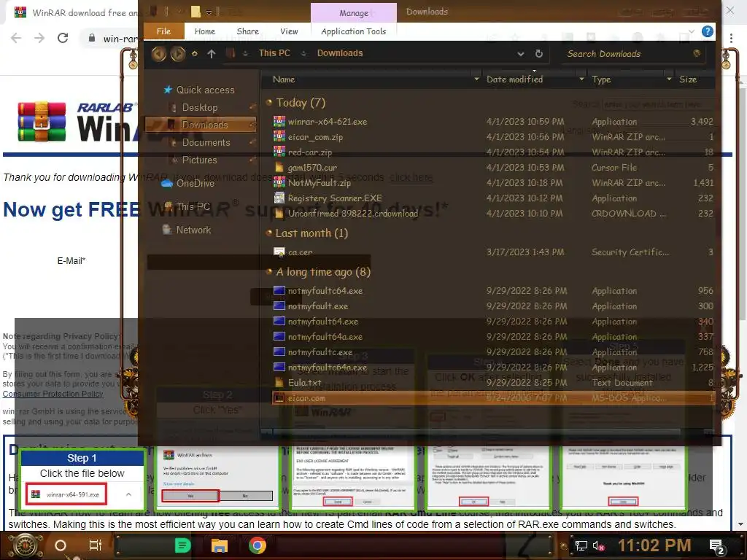Refresh the Downloads folder view

coord(539,54)
